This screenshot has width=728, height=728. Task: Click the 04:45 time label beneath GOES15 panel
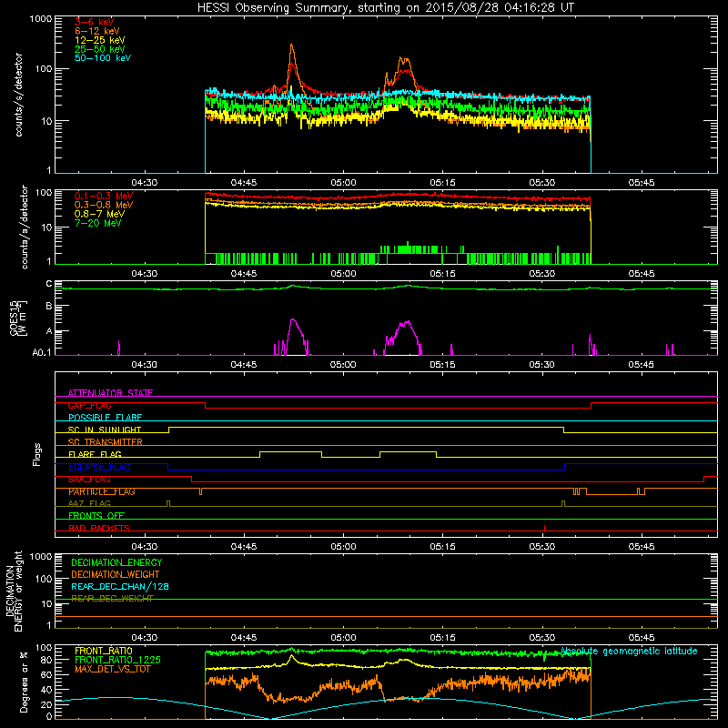tap(244, 364)
